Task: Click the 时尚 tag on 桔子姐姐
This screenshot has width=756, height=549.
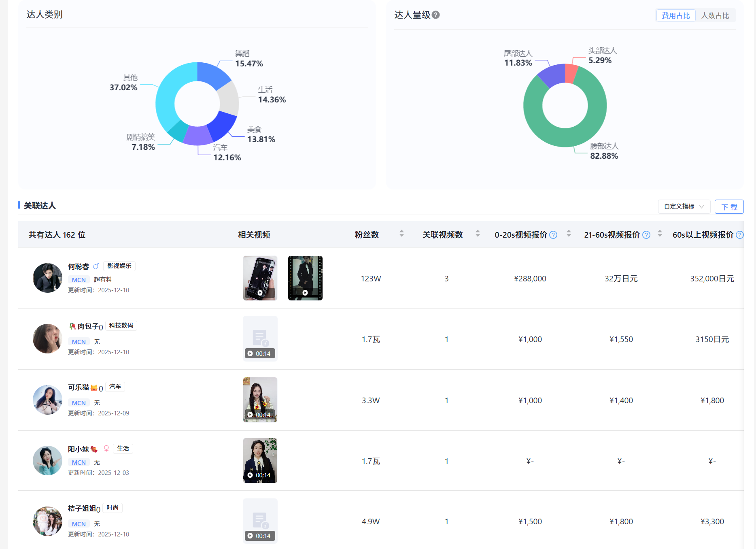Action: coord(113,508)
